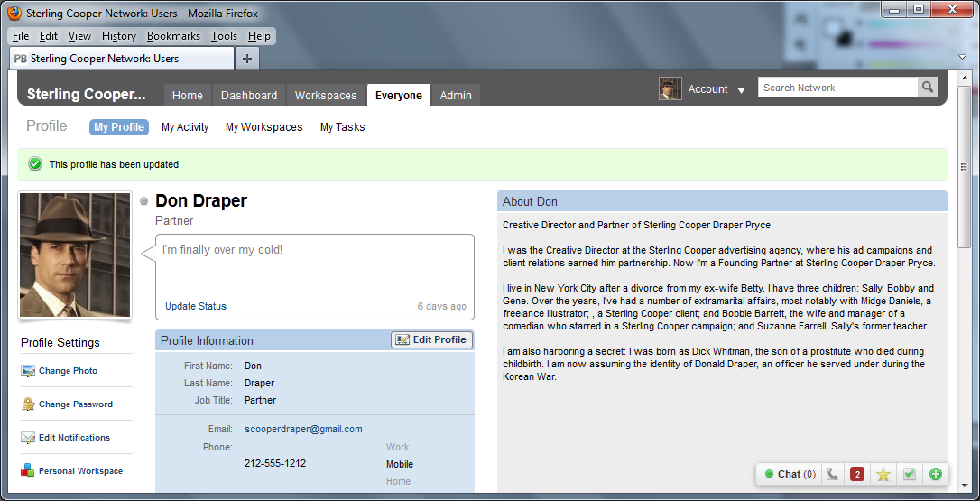Toggle the status dot beside Don Draper
Screen dimensions: 980x501
pos(144,201)
